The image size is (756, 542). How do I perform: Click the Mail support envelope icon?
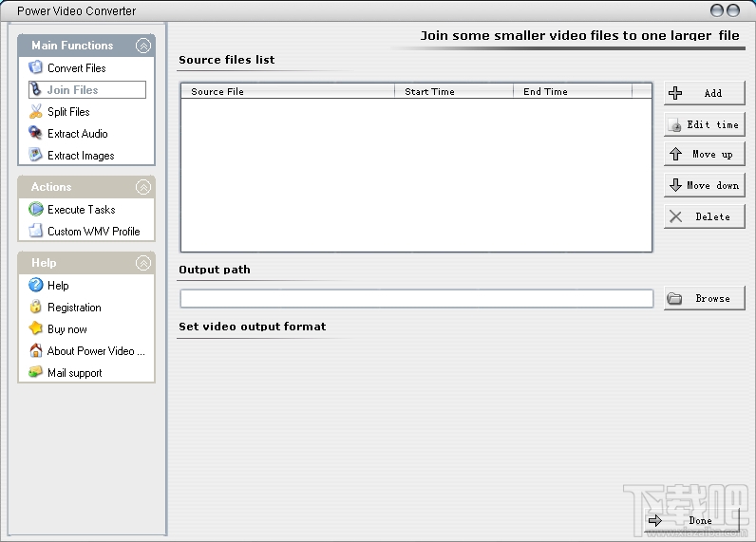pyautogui.click(x=35, y=372)
